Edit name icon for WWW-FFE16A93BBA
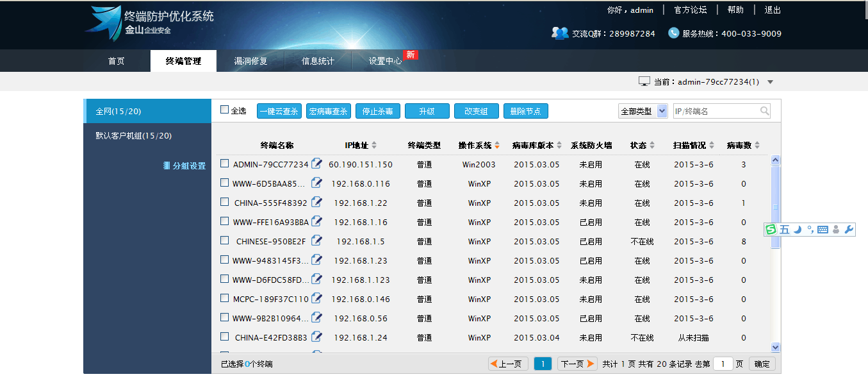 (316, 221)
